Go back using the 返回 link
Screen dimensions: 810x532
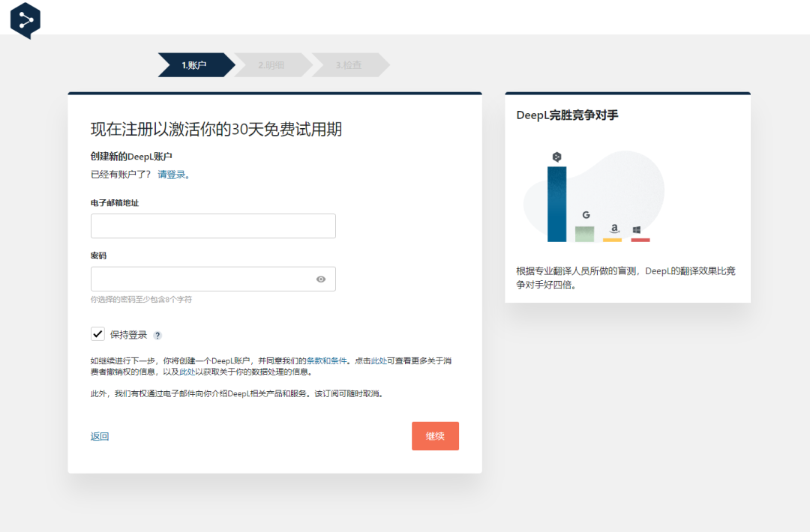pyautogui.click(x=100, y=437)
